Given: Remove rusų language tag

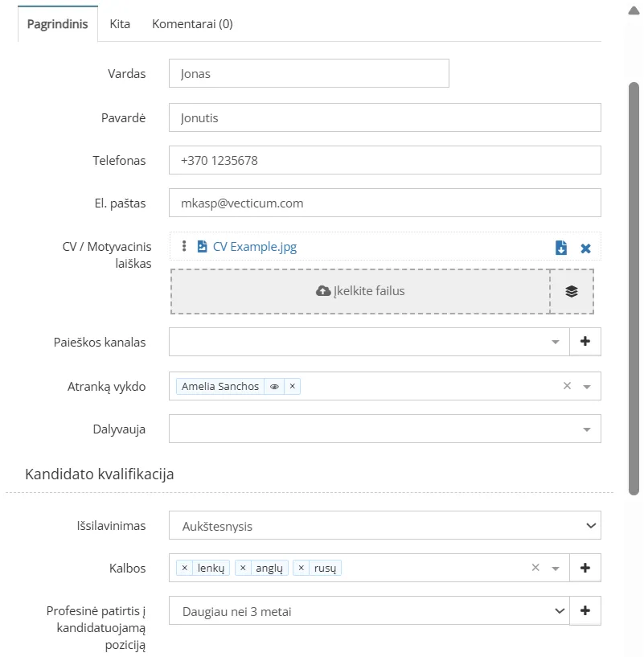Looking at the screenshot, I should click(x=302, y=568).
